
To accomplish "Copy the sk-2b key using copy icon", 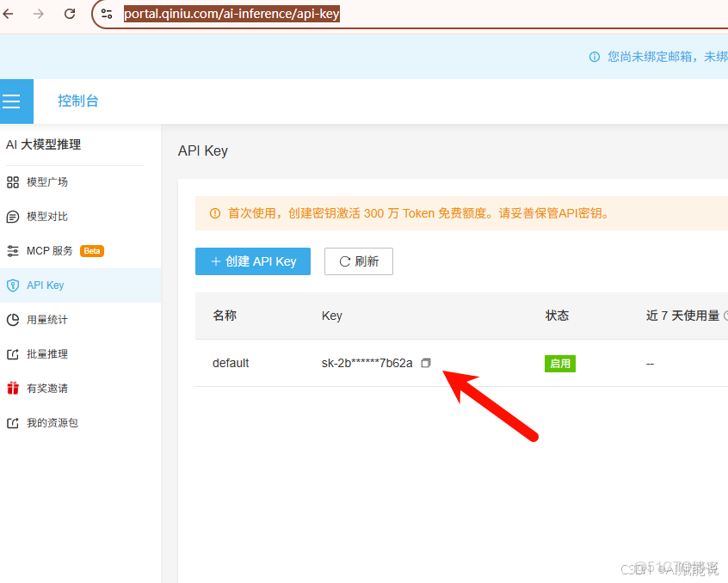I will (x=426, y=363).
